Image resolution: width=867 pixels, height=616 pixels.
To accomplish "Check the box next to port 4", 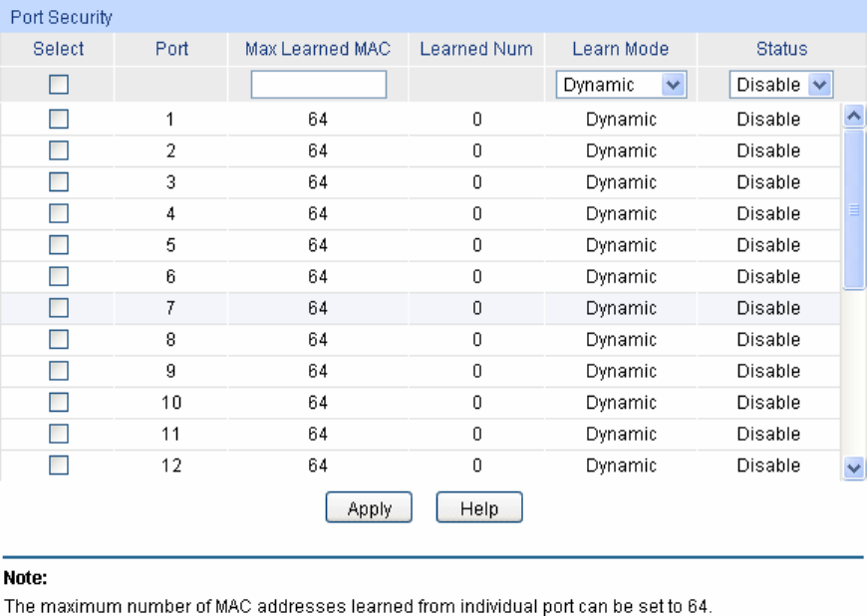I will 59,214.
